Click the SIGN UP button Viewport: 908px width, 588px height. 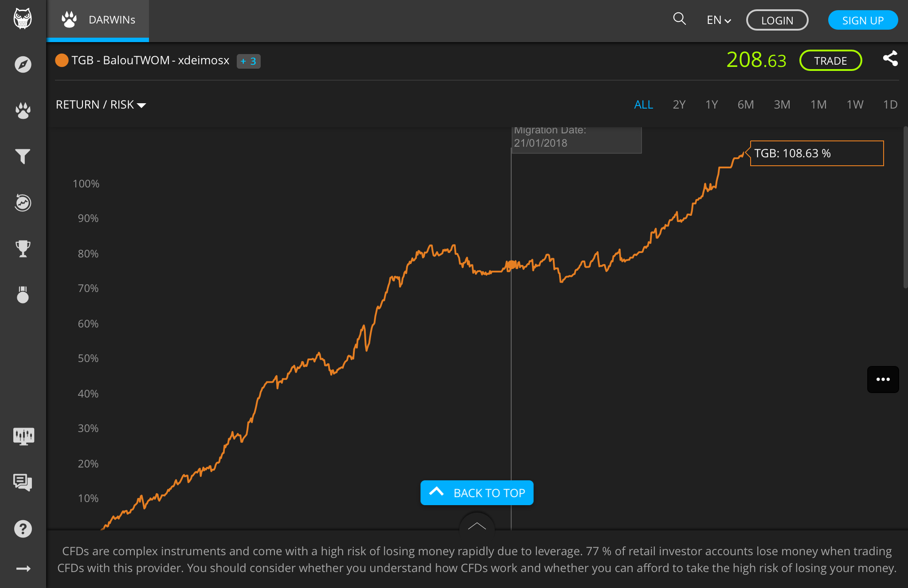tap(863, 20)
